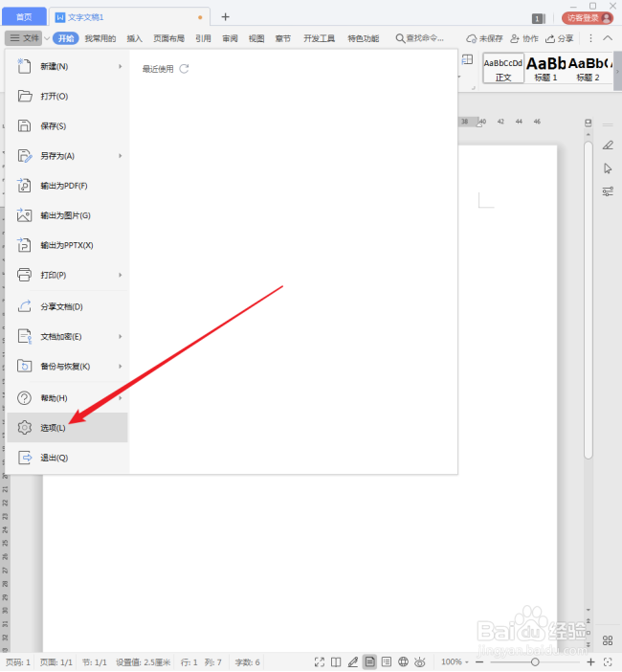Choose 打开(O) in the file menu
The image size is (622, 672).
(x=67, y=96)
